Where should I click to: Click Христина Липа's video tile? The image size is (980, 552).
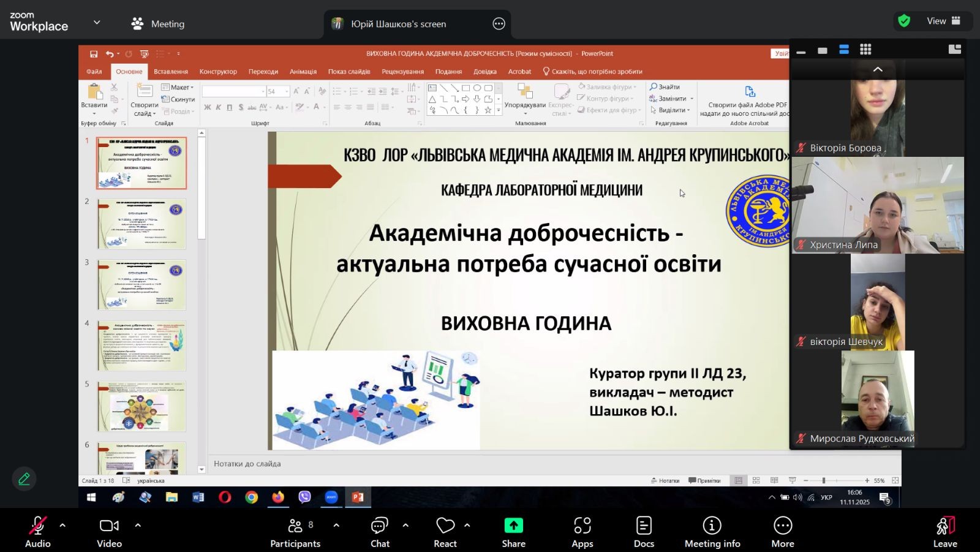click(x=878, y=205)
